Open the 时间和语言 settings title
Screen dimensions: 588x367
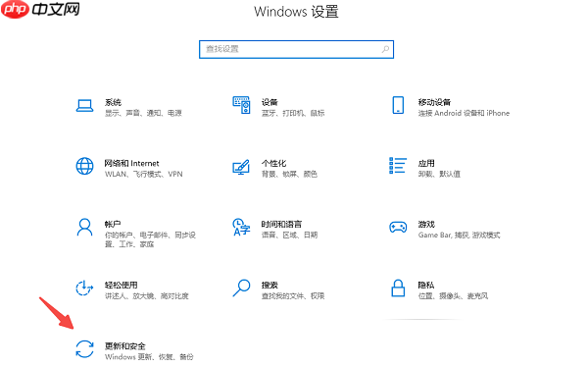281,225
